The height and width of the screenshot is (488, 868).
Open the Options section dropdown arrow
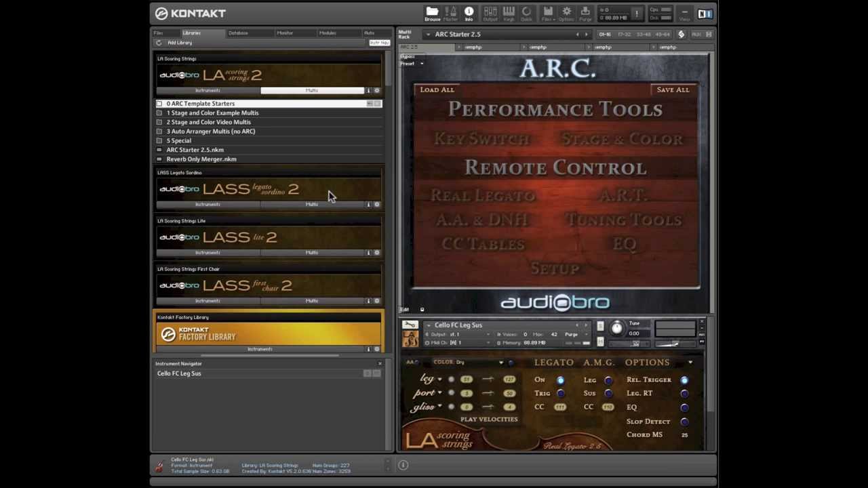(690, 363)
